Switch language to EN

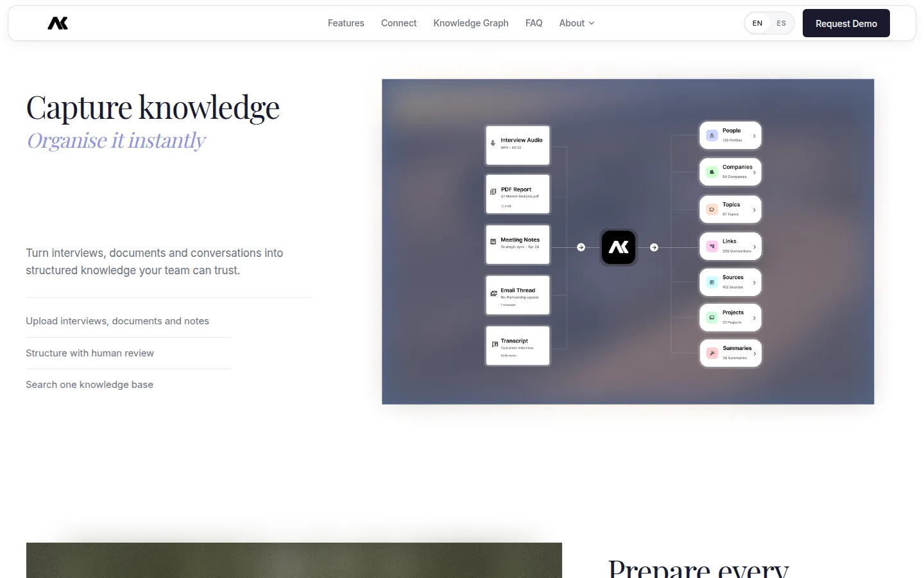click(x=757, y=23)
